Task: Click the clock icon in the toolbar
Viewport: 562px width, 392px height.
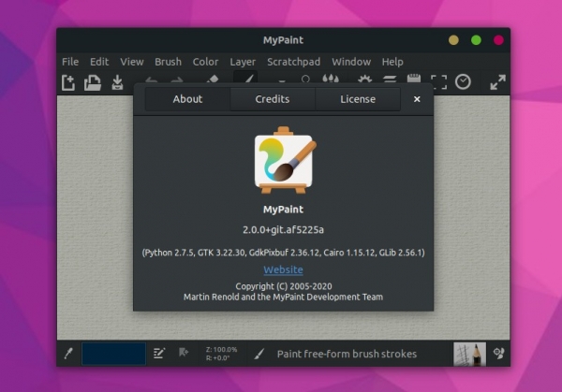Action: (x=463, y=82)
